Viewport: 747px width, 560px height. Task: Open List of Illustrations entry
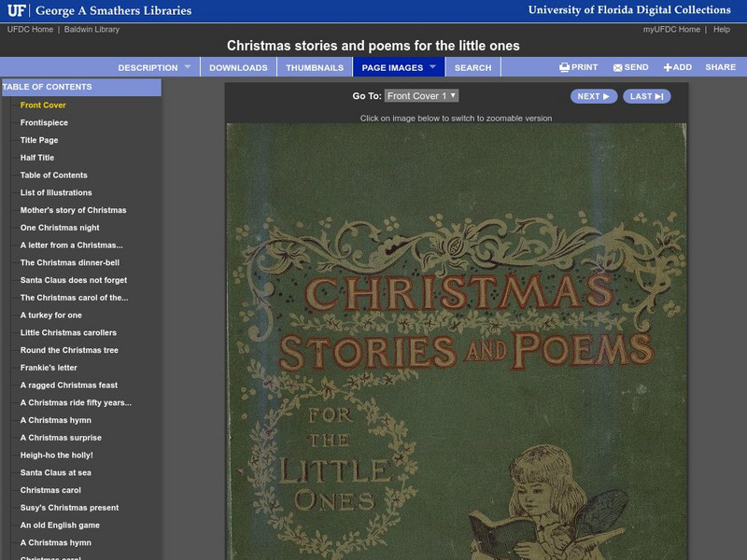pyautogui.click(x=56, y=193)
